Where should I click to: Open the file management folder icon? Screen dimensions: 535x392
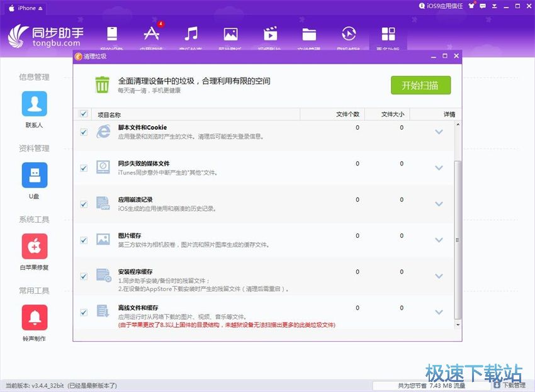[309, 35]
